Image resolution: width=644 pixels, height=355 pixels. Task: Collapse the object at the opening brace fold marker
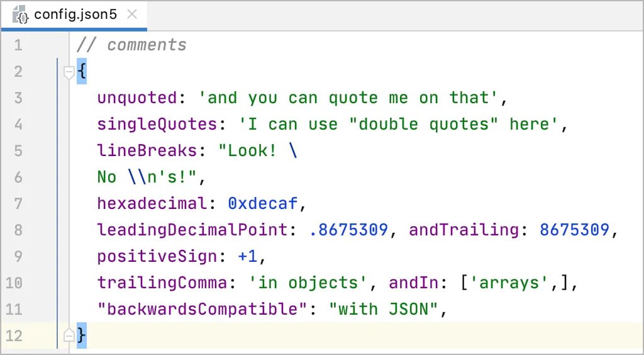point(69,73)
